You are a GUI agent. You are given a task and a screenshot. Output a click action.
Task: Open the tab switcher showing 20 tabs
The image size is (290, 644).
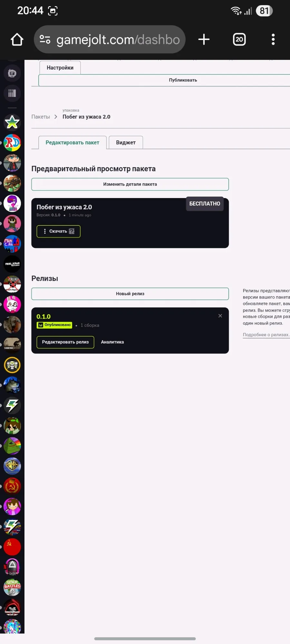point(239,40)
